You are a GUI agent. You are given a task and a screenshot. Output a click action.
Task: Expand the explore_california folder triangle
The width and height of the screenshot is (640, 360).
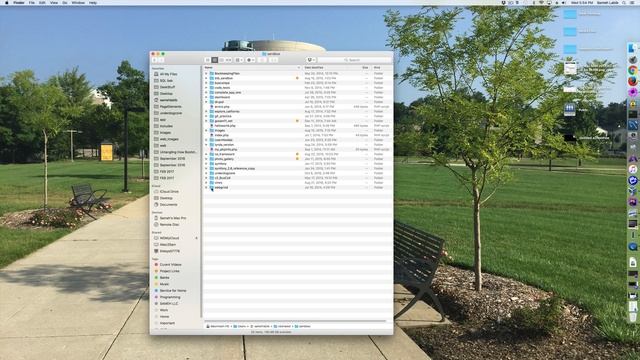207,111
